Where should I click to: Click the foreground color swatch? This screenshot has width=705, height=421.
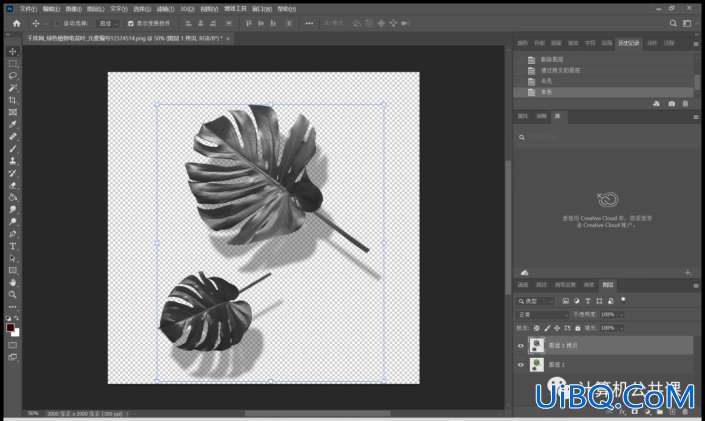pyautogui.click(x=10, y=327)
